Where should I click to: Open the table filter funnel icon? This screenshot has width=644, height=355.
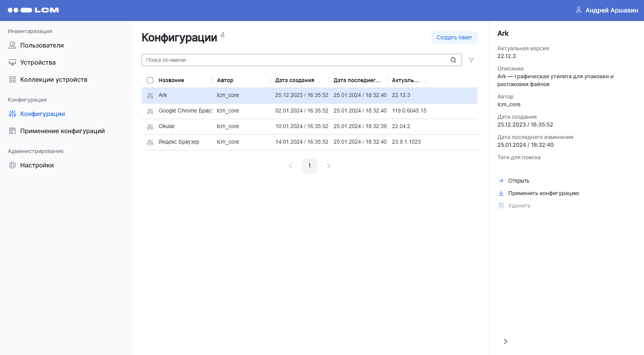click(x=471, y=60)
